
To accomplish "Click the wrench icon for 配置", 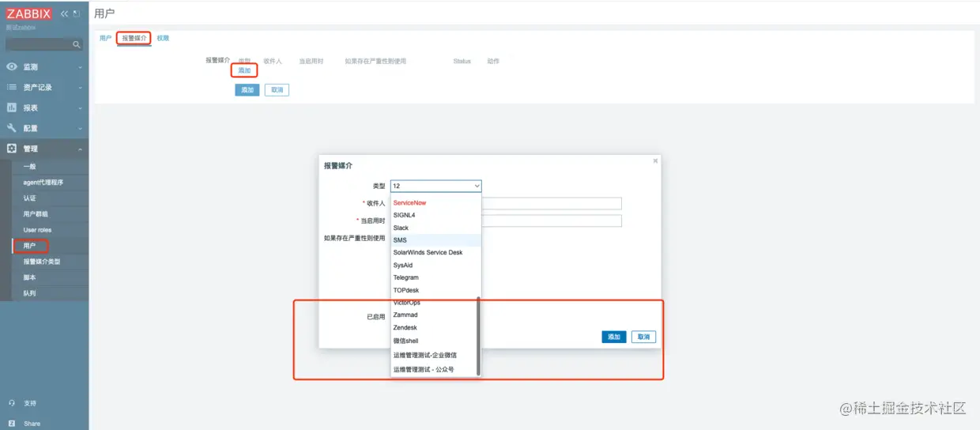I will click(12, 128).
